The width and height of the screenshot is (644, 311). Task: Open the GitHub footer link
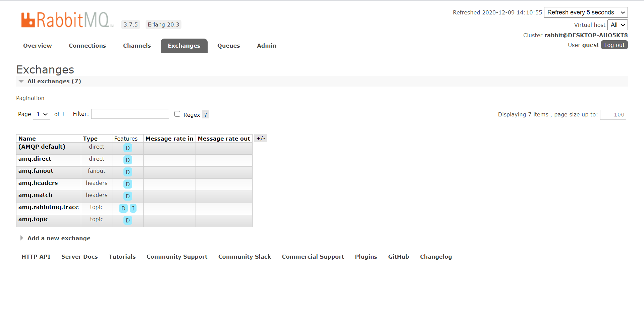[398, 257]
